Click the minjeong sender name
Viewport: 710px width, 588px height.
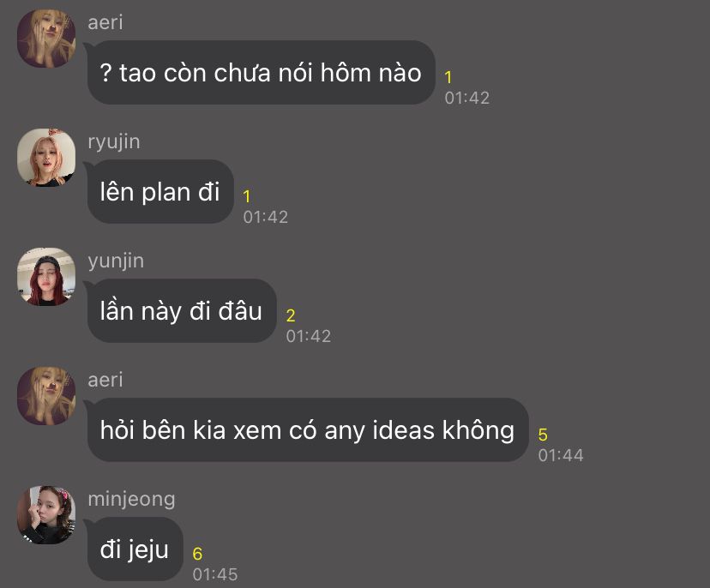click(132, 499)
